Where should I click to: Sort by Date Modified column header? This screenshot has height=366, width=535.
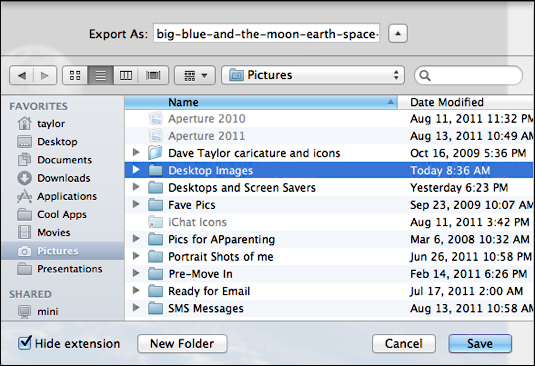tap(465, 102)
